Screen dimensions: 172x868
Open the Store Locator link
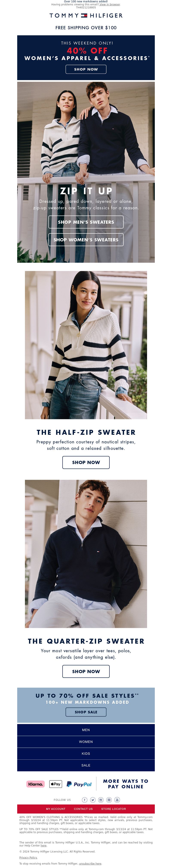point(114,809)
